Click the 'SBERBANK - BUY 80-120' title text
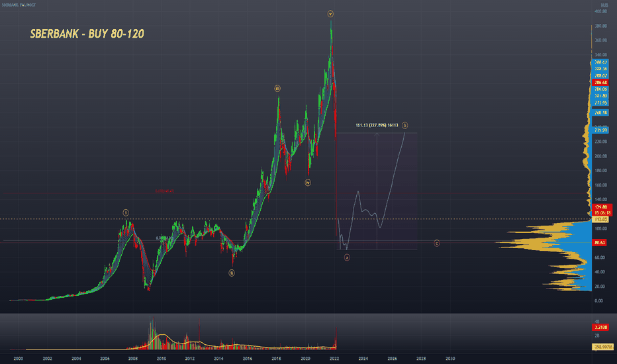The width and height of the screenshot is (617, 364). coord(87,34)
